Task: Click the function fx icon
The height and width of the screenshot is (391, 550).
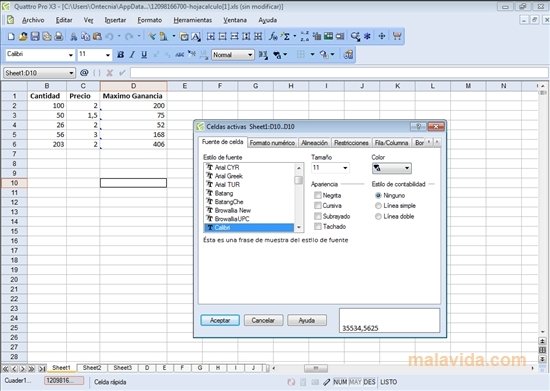Action: pyautogui.click(x=273, y=36)
